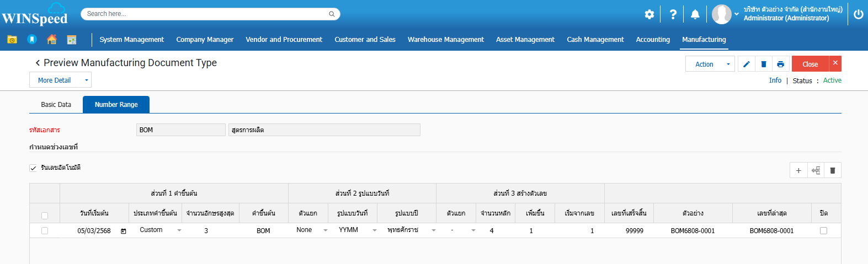Click the insert row icon above table

point(816,170)
